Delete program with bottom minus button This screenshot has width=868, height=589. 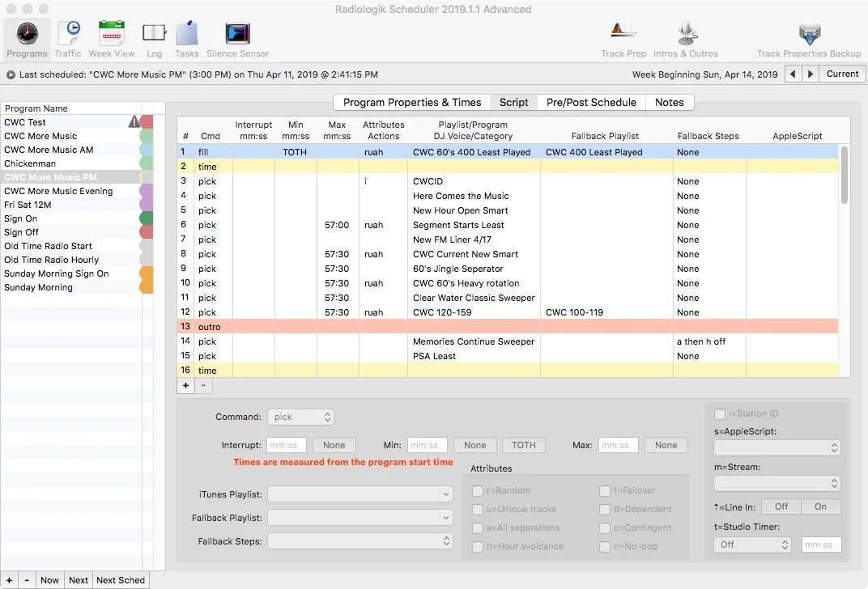(x=27, y=580)
